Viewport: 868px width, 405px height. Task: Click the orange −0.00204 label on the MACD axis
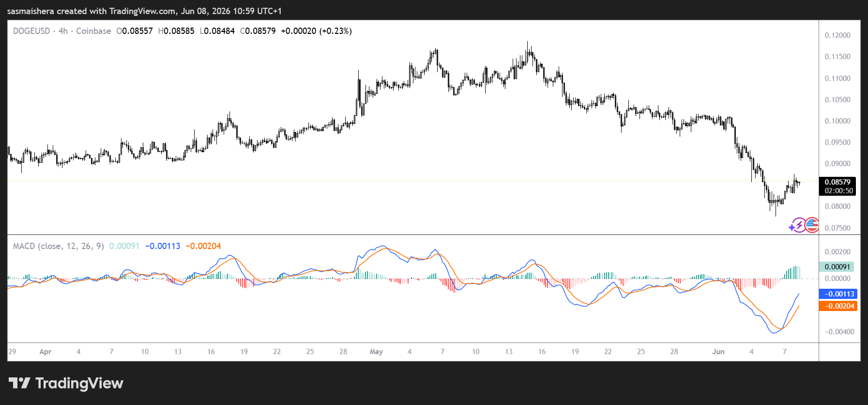[x=838, y=306]
